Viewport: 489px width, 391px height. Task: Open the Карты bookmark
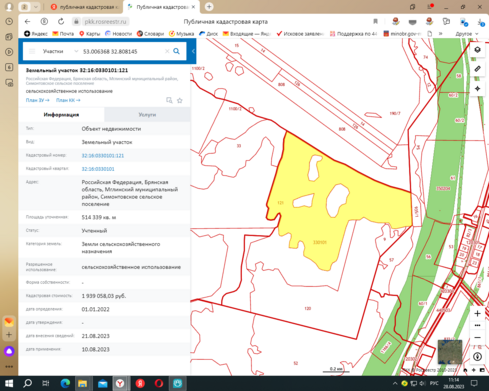pos(89,34)
